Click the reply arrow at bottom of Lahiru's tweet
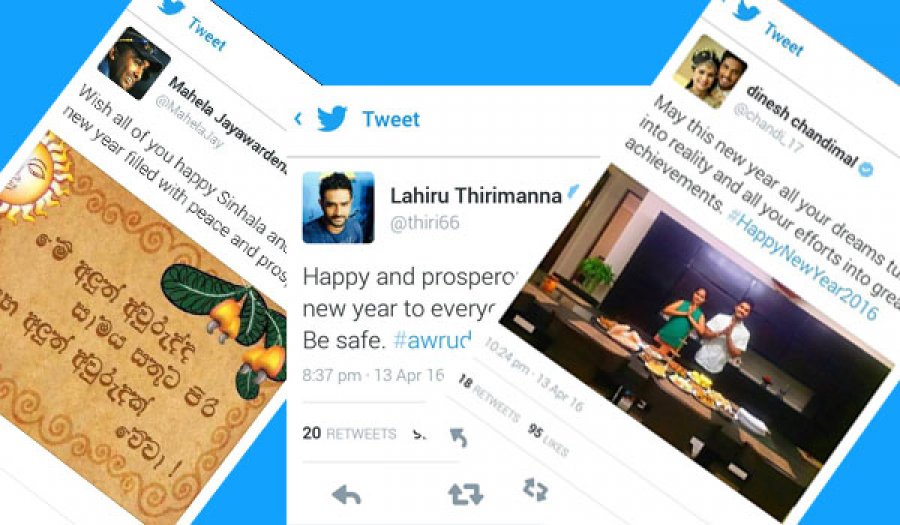The height and width of the screenshot is (525, 900). click(347, 495)
